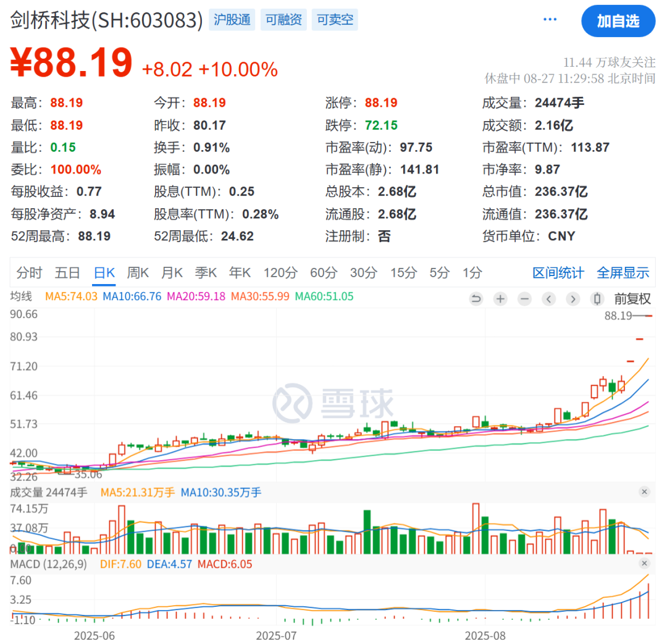Click the 跌停 72.15 value
This screenshot has width=667, height=644.
coord(381,125)
